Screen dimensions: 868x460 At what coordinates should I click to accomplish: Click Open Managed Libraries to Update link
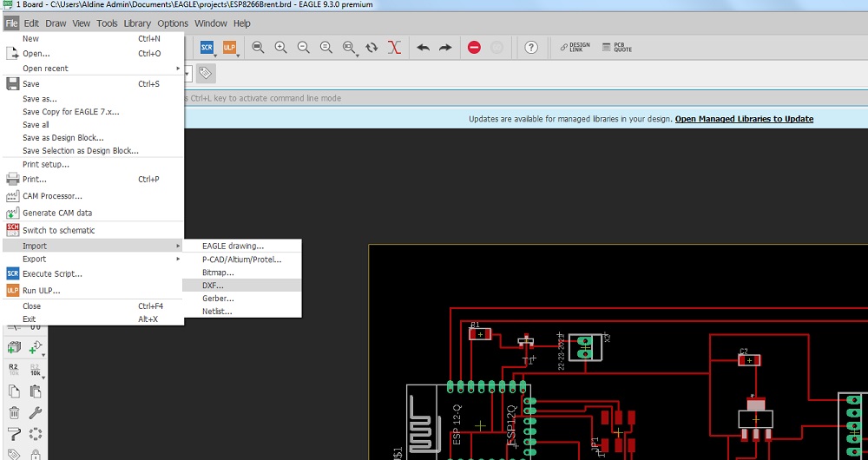744,119
